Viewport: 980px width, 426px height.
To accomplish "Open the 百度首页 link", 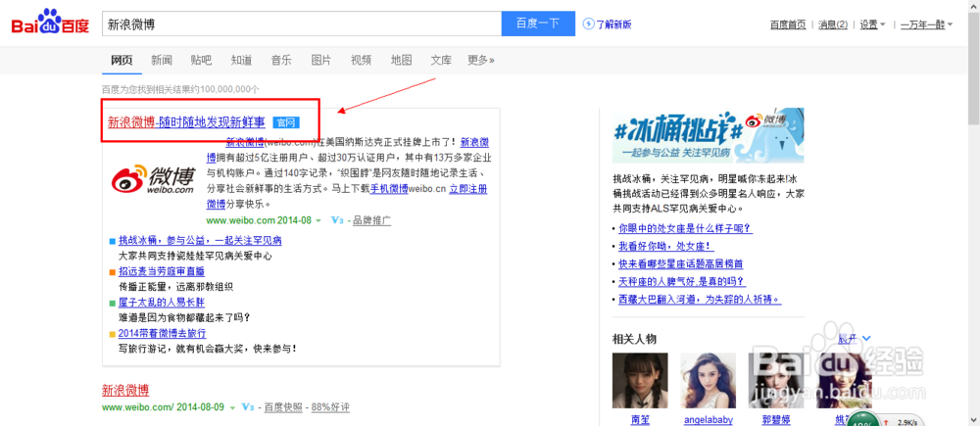I will pyautogui.click(x=788, y=24).
